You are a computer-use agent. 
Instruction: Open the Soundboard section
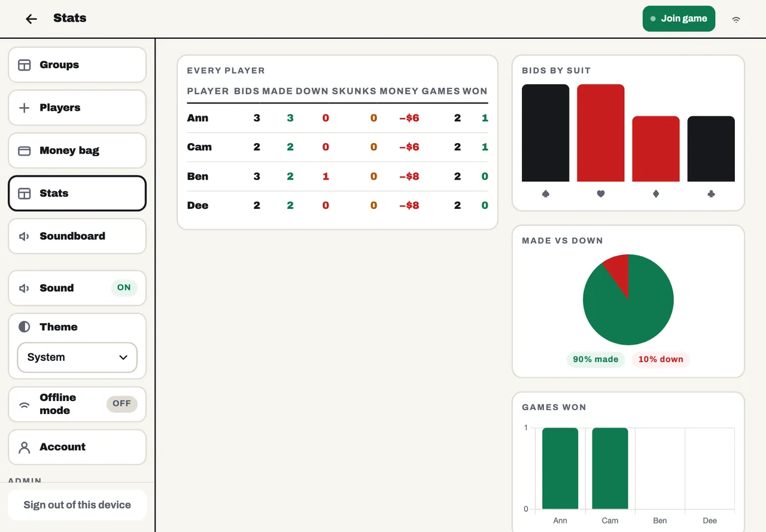tap(77, 236)
